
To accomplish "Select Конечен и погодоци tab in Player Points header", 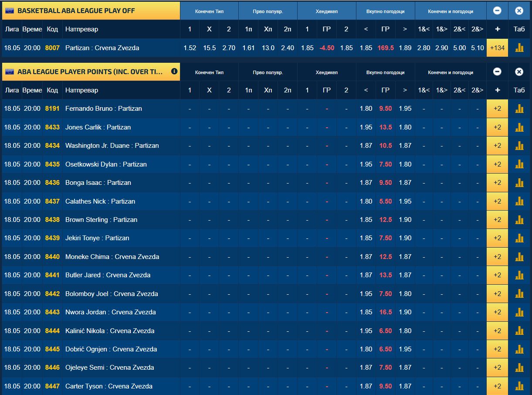I will point(451,72).
